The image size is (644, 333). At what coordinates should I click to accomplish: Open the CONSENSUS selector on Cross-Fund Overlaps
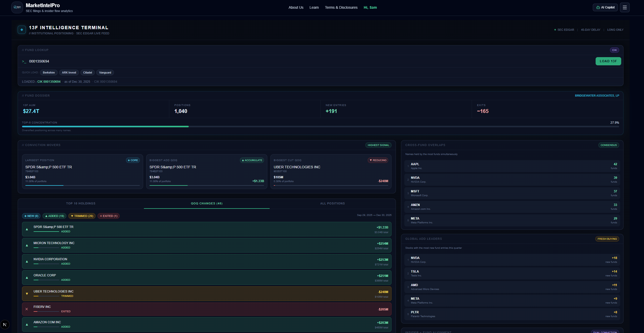point(609,145)
